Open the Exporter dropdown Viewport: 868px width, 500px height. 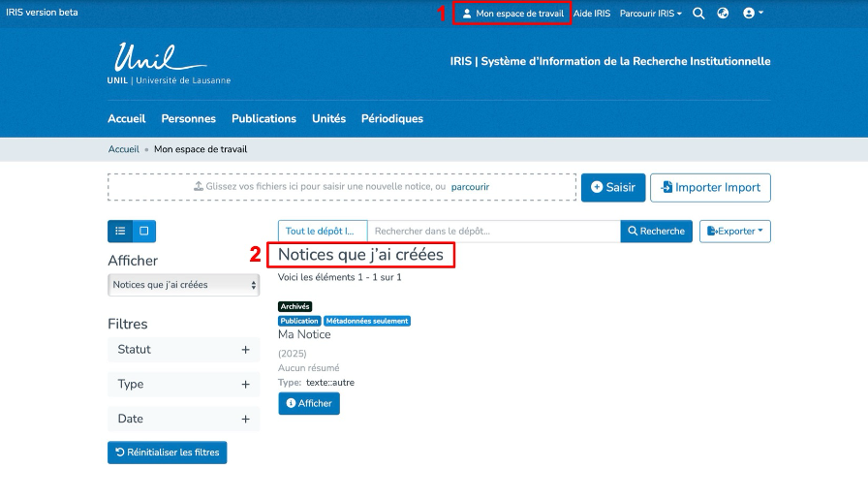734,231
